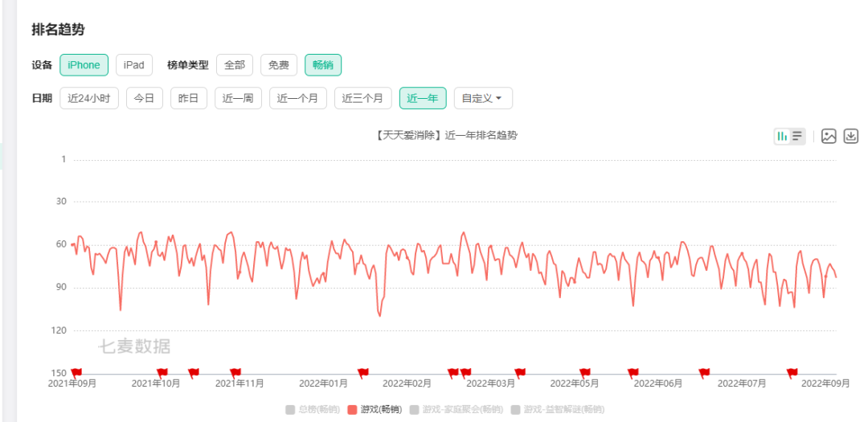Click the red flag above 2021年10月 label
868x422 pixels.
pyautogui.click(x=162, y=373)
